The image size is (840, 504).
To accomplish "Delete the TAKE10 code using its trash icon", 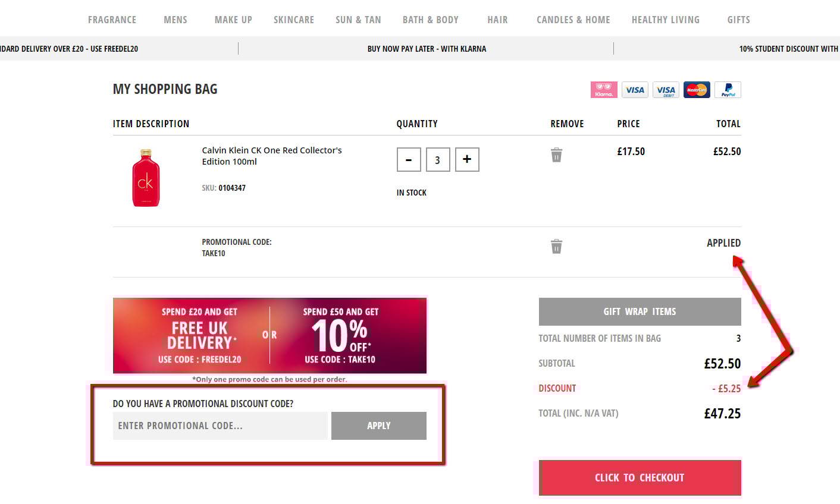I will (556, 245).
